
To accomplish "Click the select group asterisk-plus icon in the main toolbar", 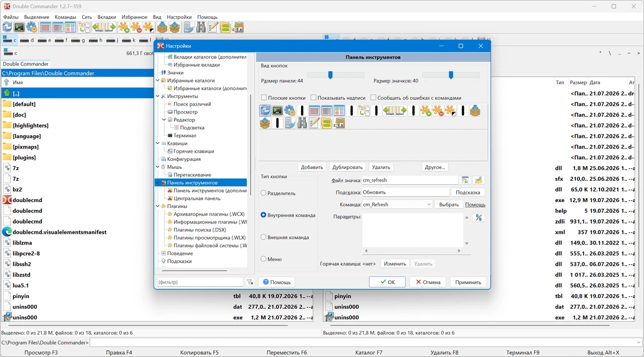I will click(123, 27).
